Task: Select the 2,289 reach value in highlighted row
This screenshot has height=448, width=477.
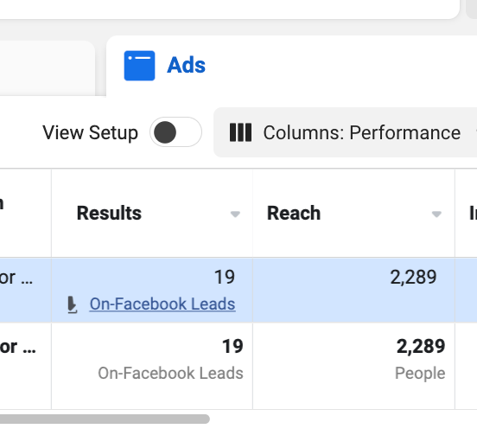Action: (413, 277)
